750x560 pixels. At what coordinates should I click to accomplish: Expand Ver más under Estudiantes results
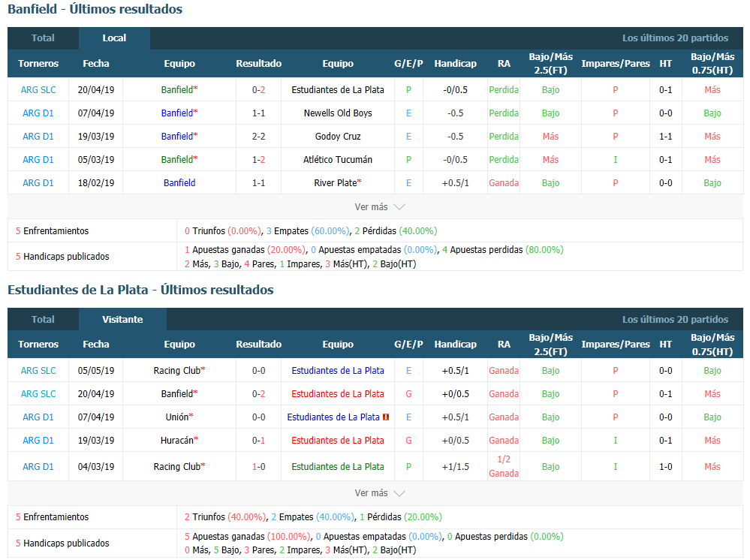coord(380,493)
